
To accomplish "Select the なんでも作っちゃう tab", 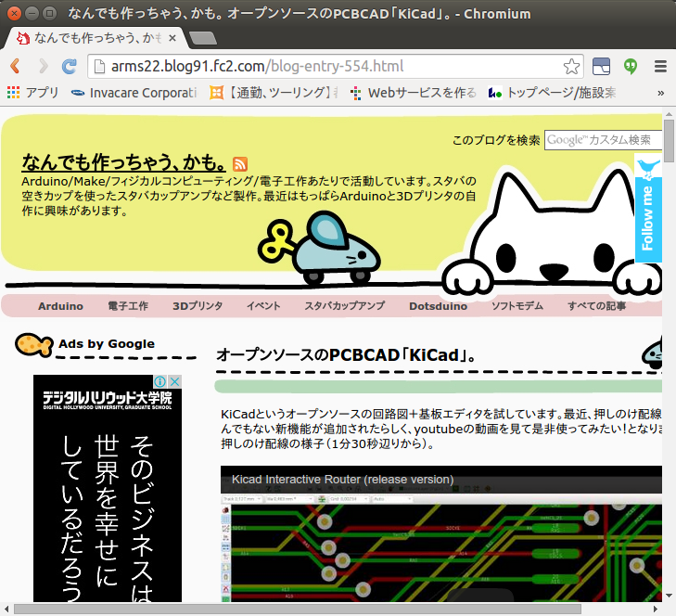I will [x=95, y=38].
